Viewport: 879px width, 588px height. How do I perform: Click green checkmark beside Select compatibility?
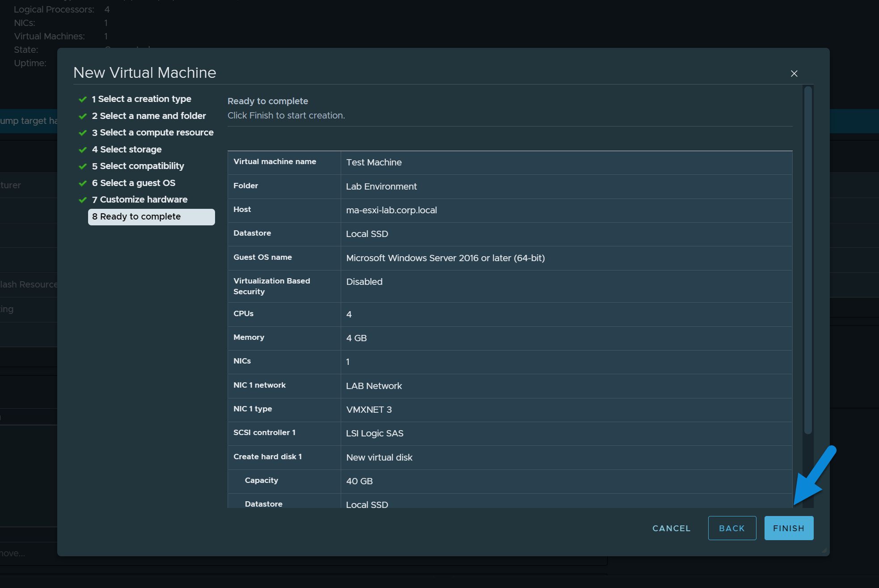point(82,166)
